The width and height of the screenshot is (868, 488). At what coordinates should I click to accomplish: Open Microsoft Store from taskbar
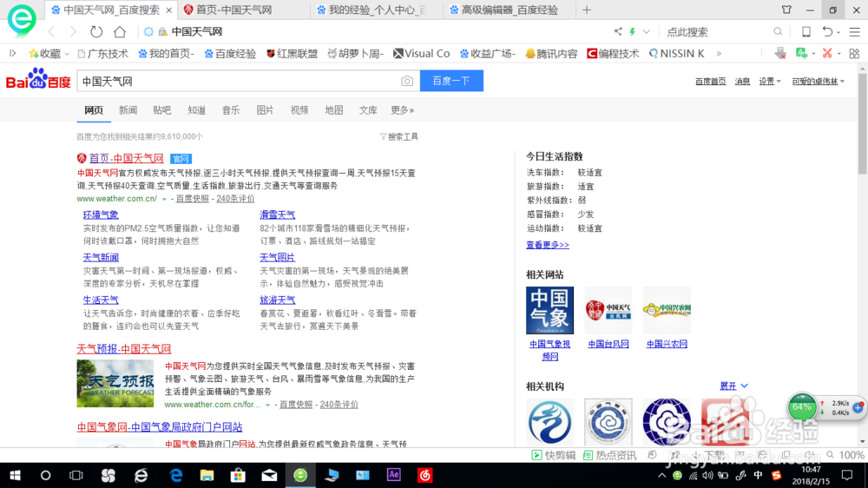238,475
